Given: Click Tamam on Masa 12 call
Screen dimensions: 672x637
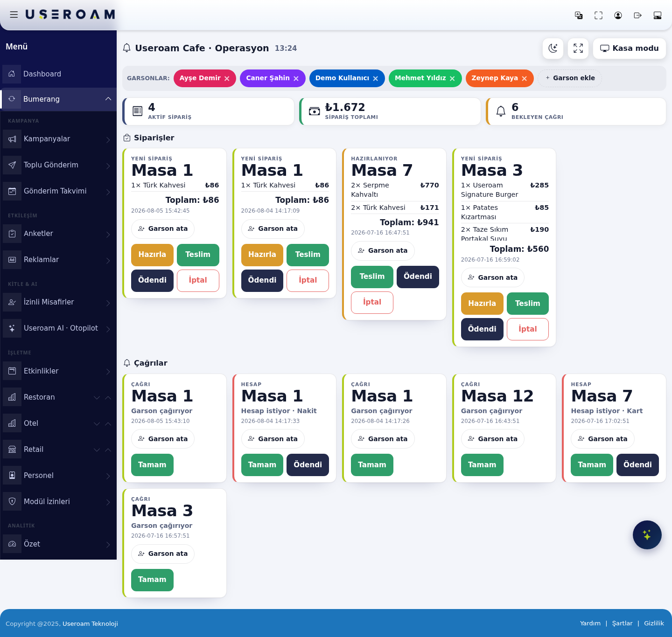Looking at the screenshot, I should click(x=482, y=465).
